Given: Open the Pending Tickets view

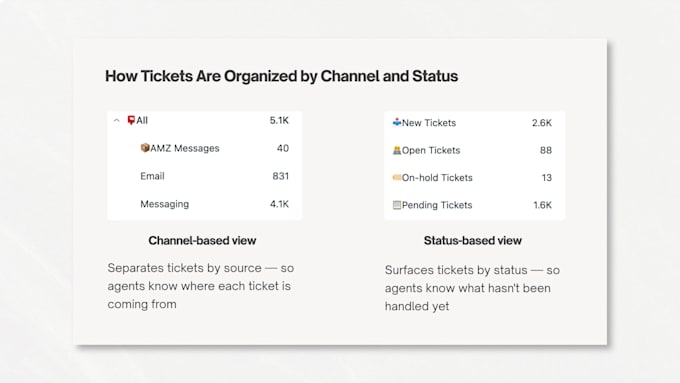Looking at the screenshot, I should (x=474, y=205).
